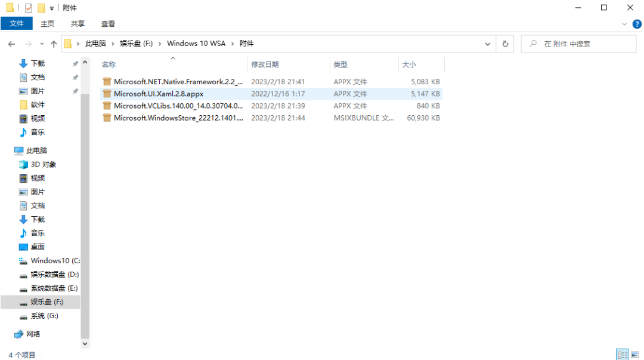This screenshot has height=360, width=644.
Task: Open 软件 folder in quick access
Action: [x=38, y=105]
